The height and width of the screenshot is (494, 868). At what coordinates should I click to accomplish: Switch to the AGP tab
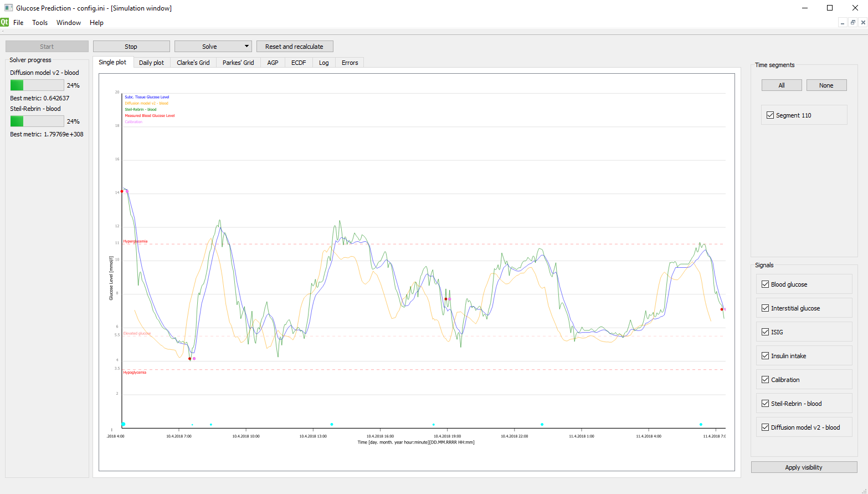click(x=273, y=63)
